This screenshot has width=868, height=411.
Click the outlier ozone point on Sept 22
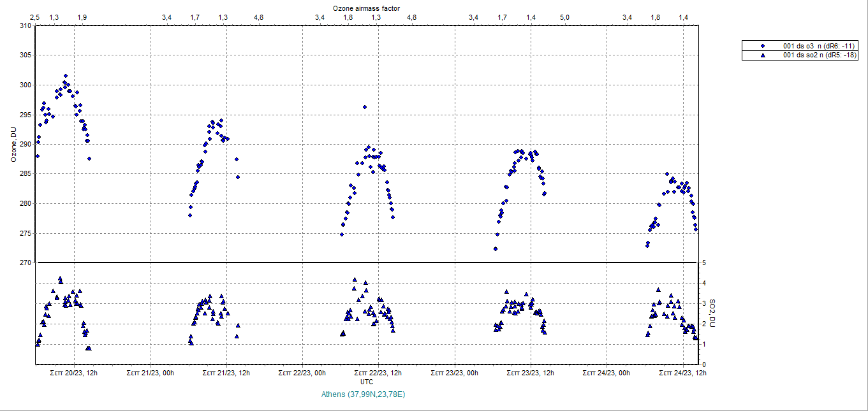pyautogui.click(x=364, y=107)
